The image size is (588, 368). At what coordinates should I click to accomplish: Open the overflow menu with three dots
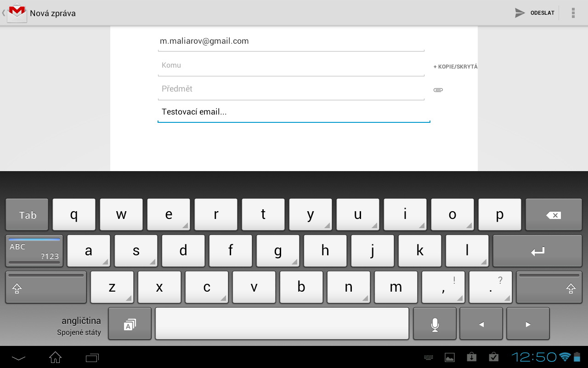point(573,13)
